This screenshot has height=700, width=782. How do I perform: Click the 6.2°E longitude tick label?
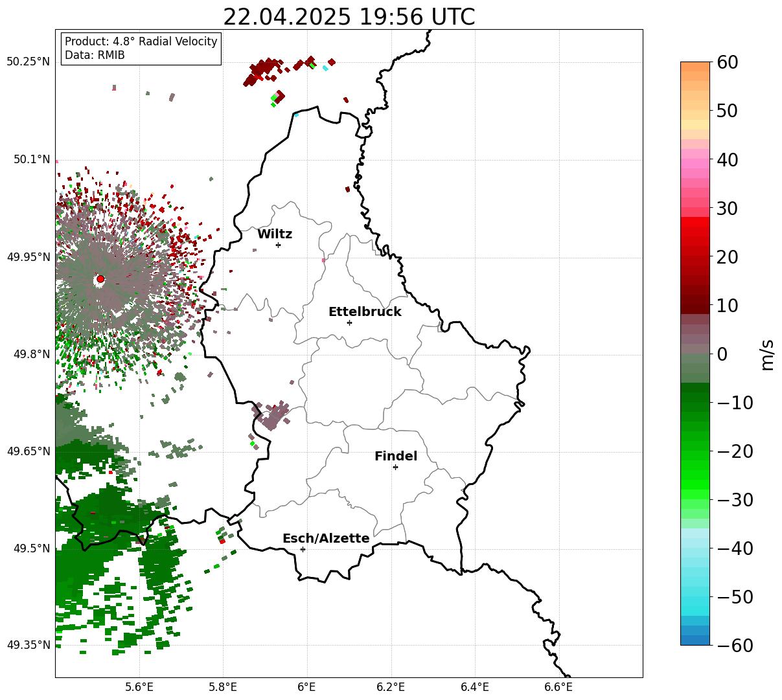coord(391,688)
